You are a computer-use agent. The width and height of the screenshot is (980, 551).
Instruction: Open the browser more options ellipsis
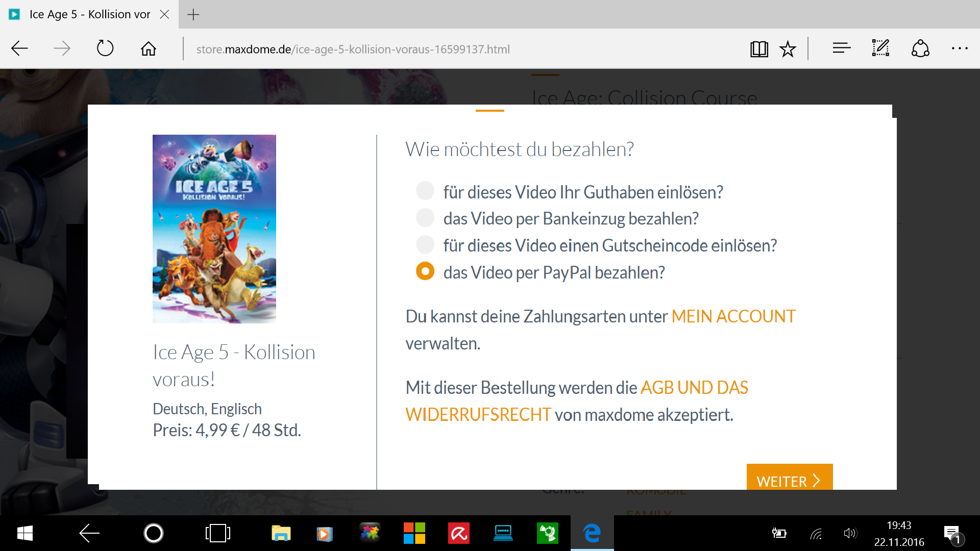pyautogui.click(x=960, y=48)
